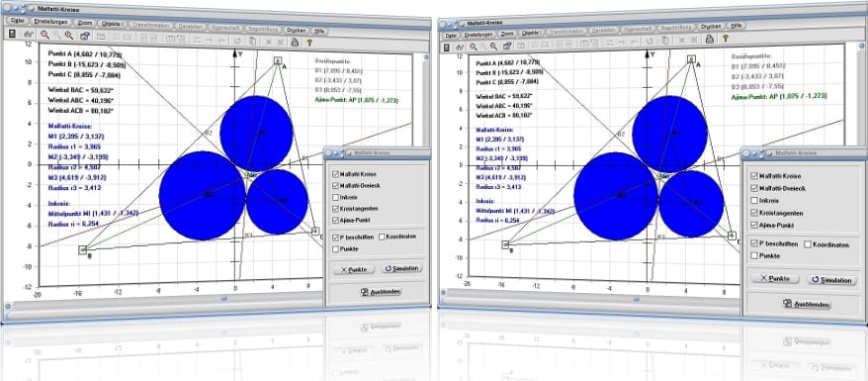Screen dimensions: 868x381
Task: Toggle Ajima-Punkt checkbox in the right panel
Action: pos(754,226)
